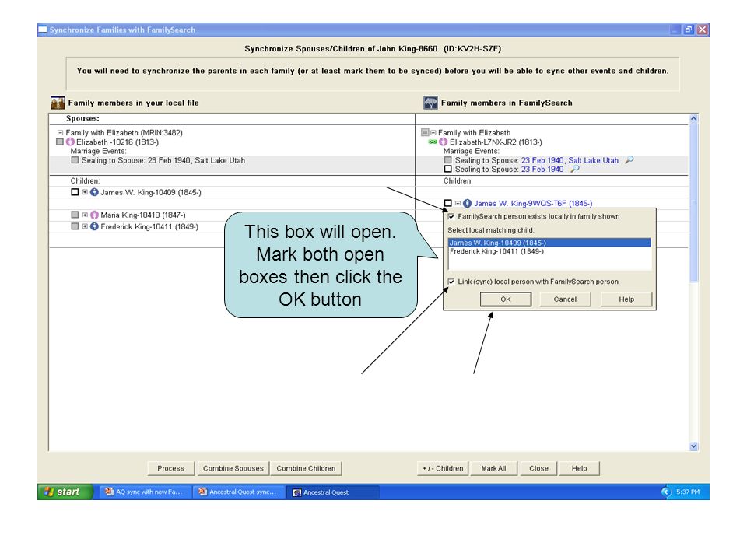Click the female icon beside Elizabeth-L7NX-JR2
This screenshot has height=560, width=747.
tap(444, 142)
